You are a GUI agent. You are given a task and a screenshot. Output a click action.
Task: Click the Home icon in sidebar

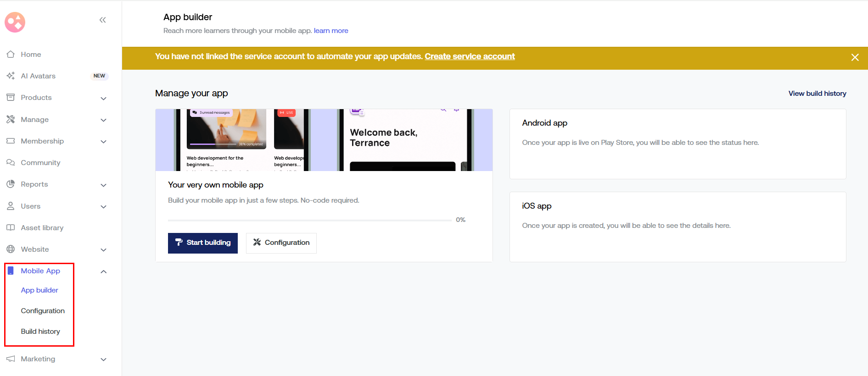[11, 54]
